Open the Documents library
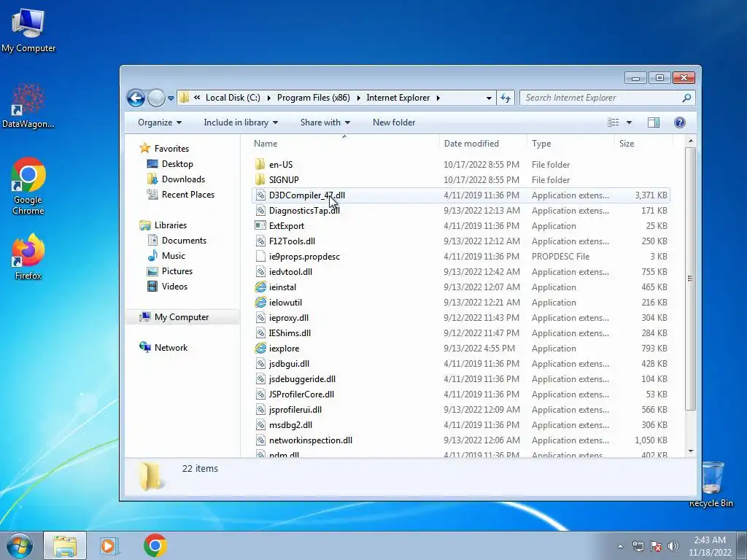The width and height of the screenshot is (747, 560). pyautogui.click(x=184, y=241)
